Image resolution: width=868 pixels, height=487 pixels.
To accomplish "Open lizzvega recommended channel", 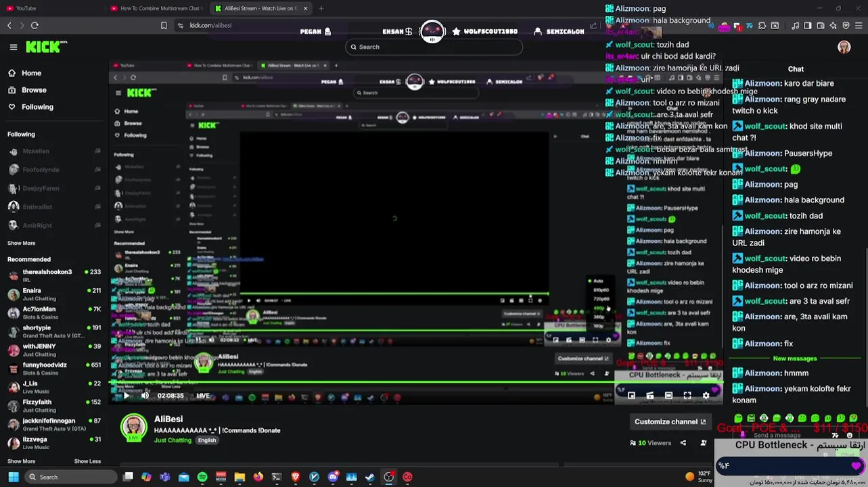I will [54, 443].
